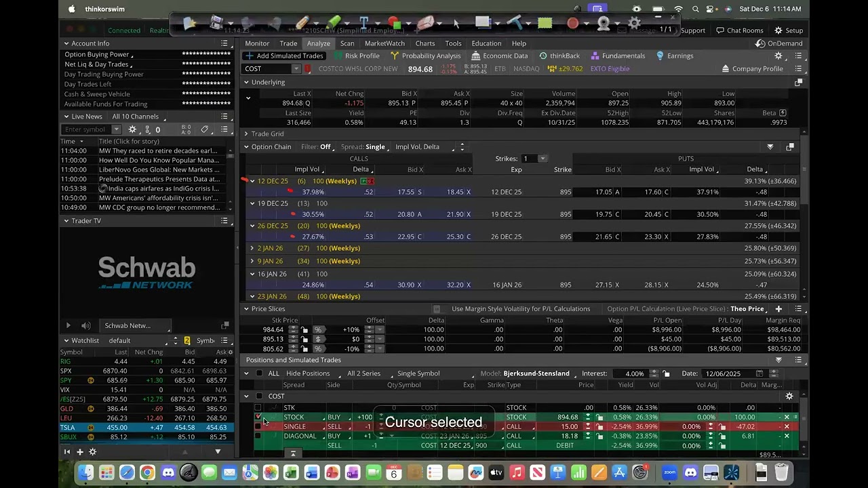Open Positions and Simulated Trades menu icon

pyautogui.click(x=798, y=360)
